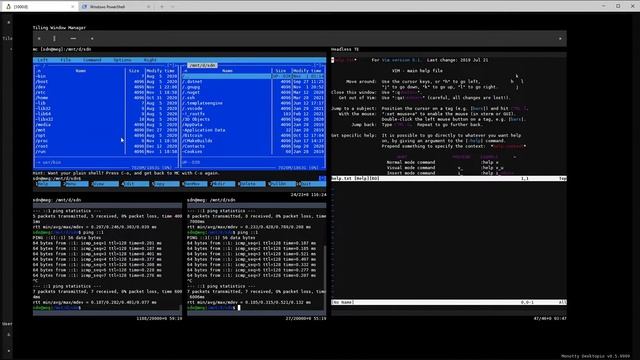The width and height of the screenshot is (640, 360).
Task: Click the 4 Edit function key button
Action: coord(136,184)
